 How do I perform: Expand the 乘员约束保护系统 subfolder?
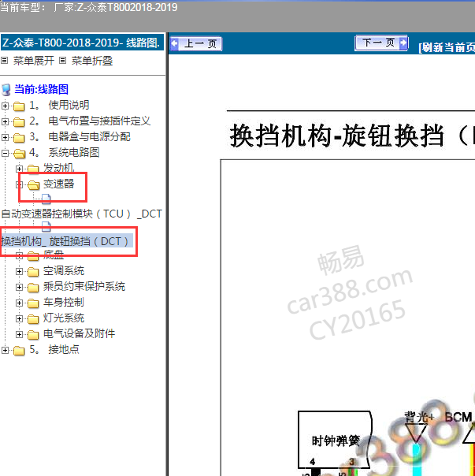(19, 287)
